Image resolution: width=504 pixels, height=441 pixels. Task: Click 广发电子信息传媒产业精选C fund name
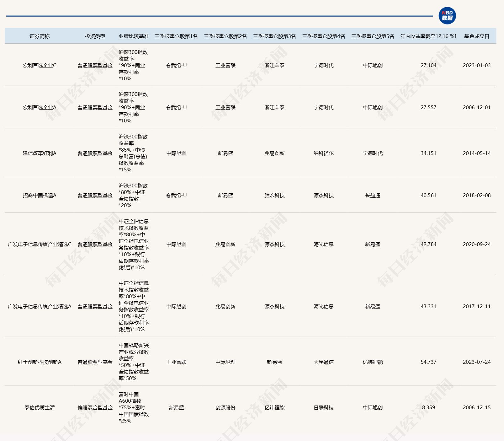coord(40,244)
